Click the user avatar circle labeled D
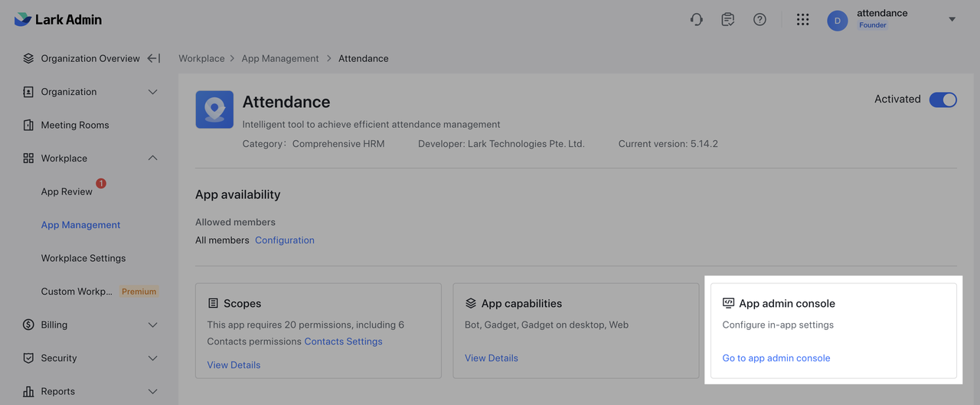The width and height of the screenshot is (980, 405). pos(838,21)
